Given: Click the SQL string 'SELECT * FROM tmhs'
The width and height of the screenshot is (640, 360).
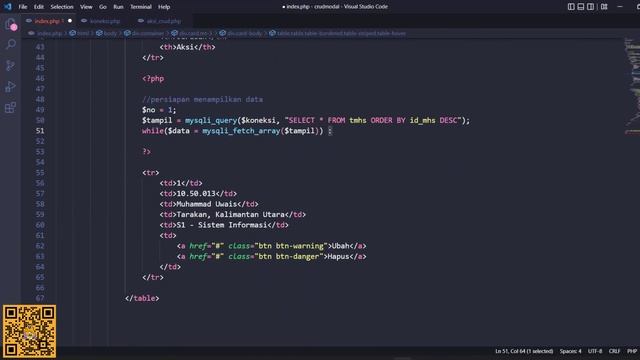Looking at the screenshot, I should tap(327, 120).
